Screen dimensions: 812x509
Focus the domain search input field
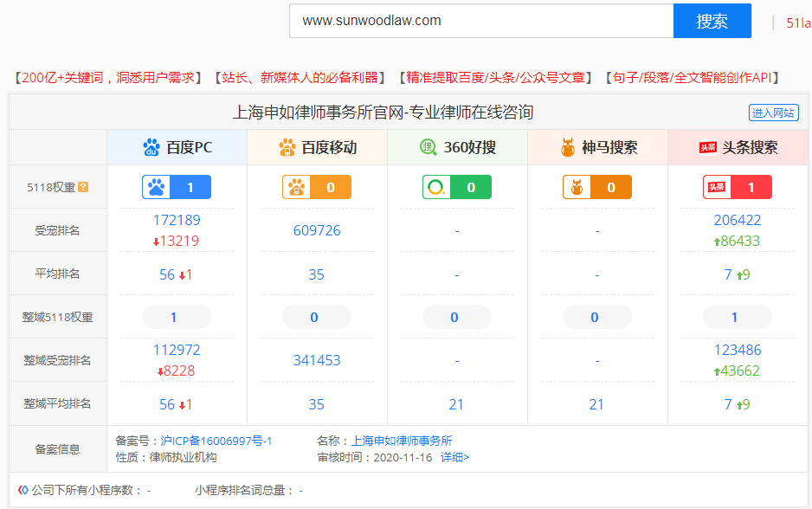(481, 21)
